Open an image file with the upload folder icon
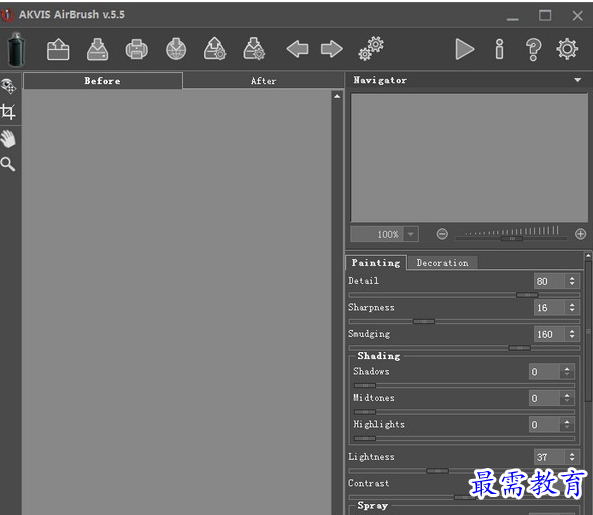The height and width of the screenshot is (515, 593). 58,50
